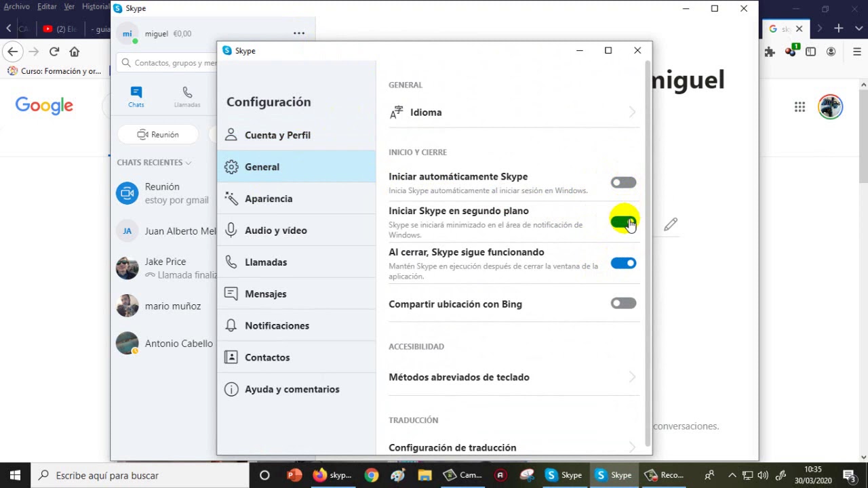Image resolution: width=868 pixels, height=488 pixels.
Task: Open Audio y vídeo settings
Action: [296, 230]
